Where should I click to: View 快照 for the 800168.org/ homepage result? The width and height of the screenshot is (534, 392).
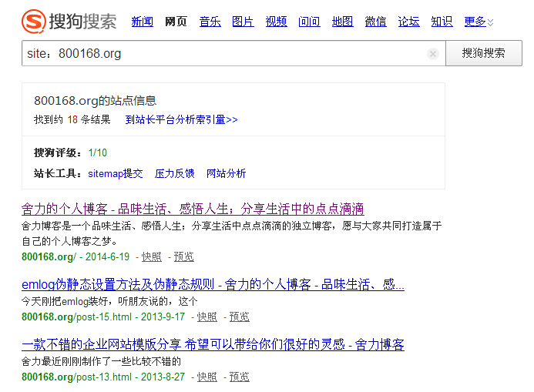(x=152, y=256)
